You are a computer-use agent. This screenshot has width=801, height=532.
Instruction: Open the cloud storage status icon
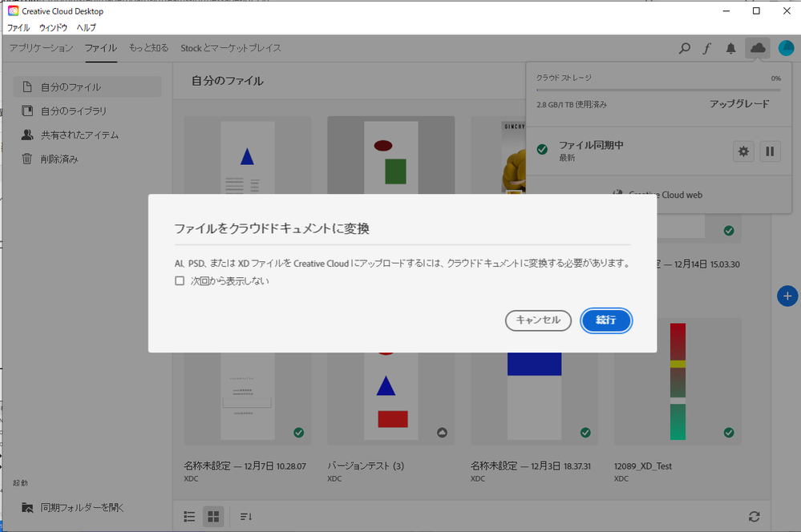click(x=757, y=48)
